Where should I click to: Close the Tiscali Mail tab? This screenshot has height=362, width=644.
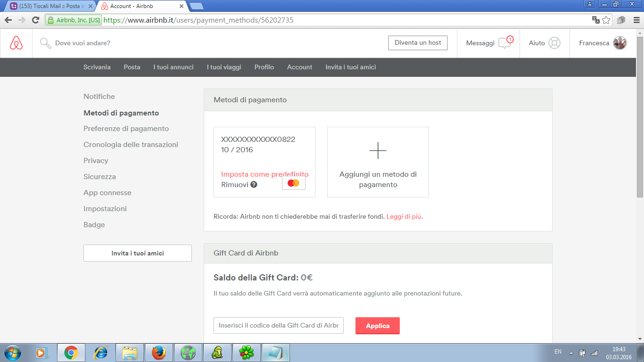pos(91,6)
